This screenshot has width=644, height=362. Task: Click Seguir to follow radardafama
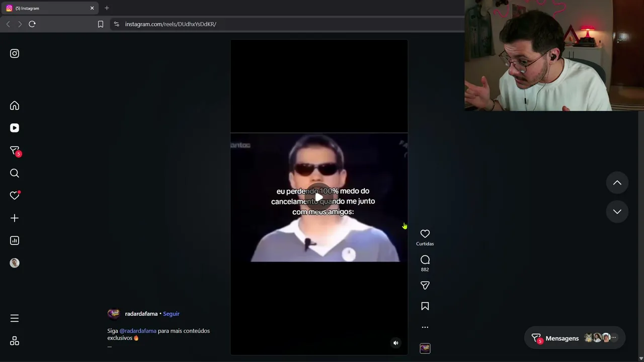click(x=171, y=314)
